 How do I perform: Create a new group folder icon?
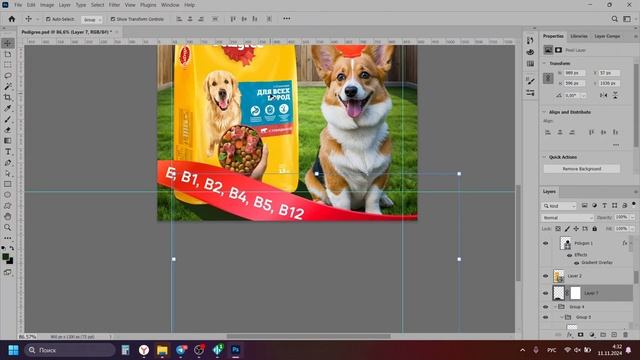tap(603, 335)
